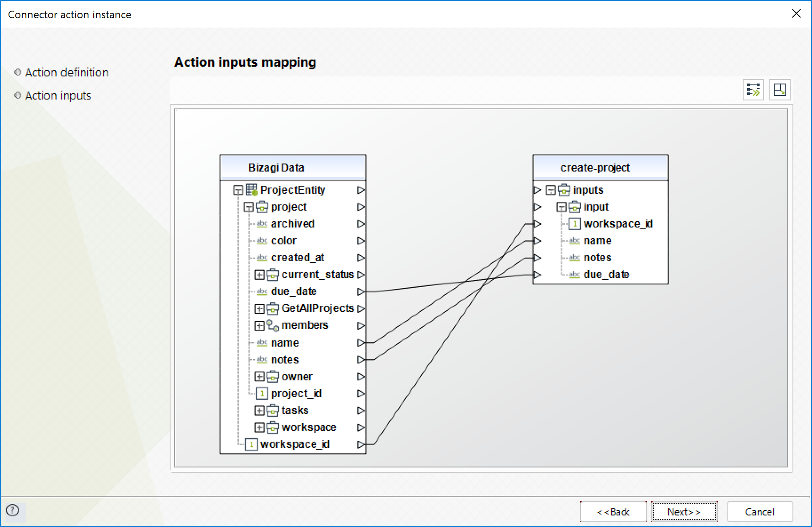
Task: Click the auto-map toolbar icon
Action: tap(753, 90)
